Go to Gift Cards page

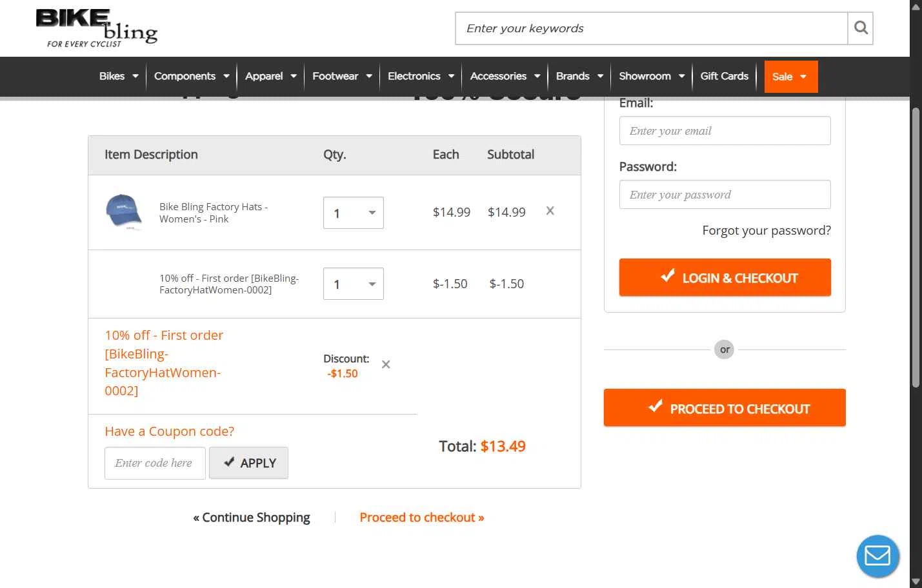click(725, 76)
